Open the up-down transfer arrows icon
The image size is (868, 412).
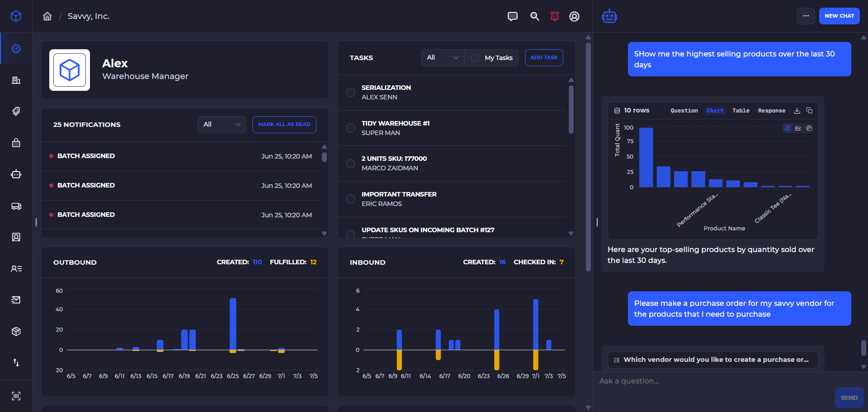(16, 362)
